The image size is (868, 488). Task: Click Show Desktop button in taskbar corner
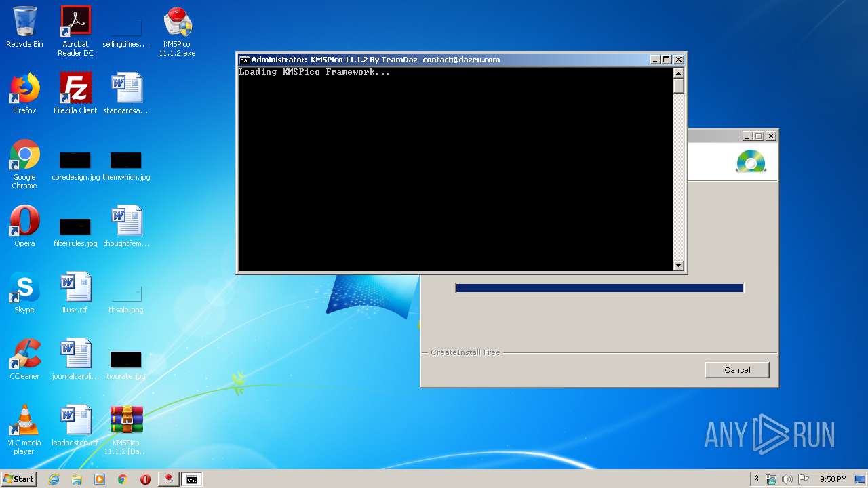coord(861,479)
